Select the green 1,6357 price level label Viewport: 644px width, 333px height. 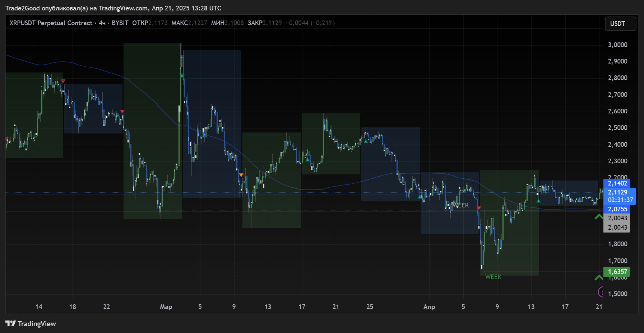617,272
